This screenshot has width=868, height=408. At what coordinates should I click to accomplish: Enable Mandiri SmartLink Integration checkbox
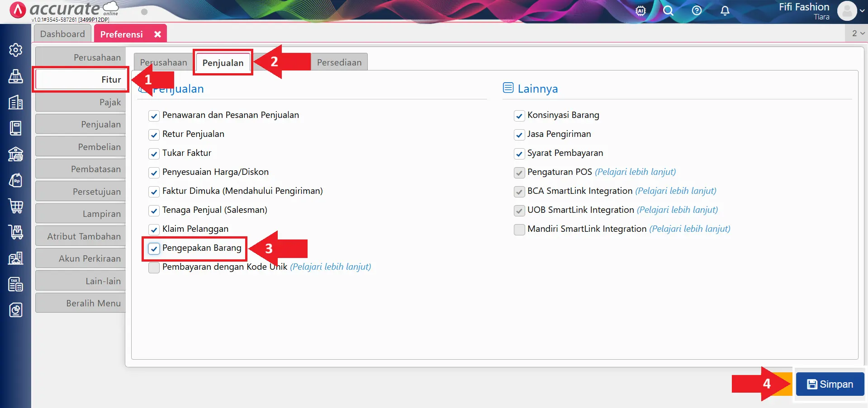point(519,230)
